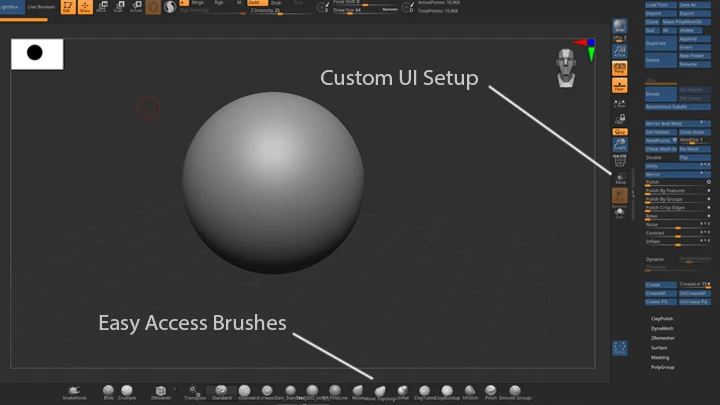This screenshot has height=405, width=720.
Task: Open the LightBox browser
Action: (x=12, y=7)
